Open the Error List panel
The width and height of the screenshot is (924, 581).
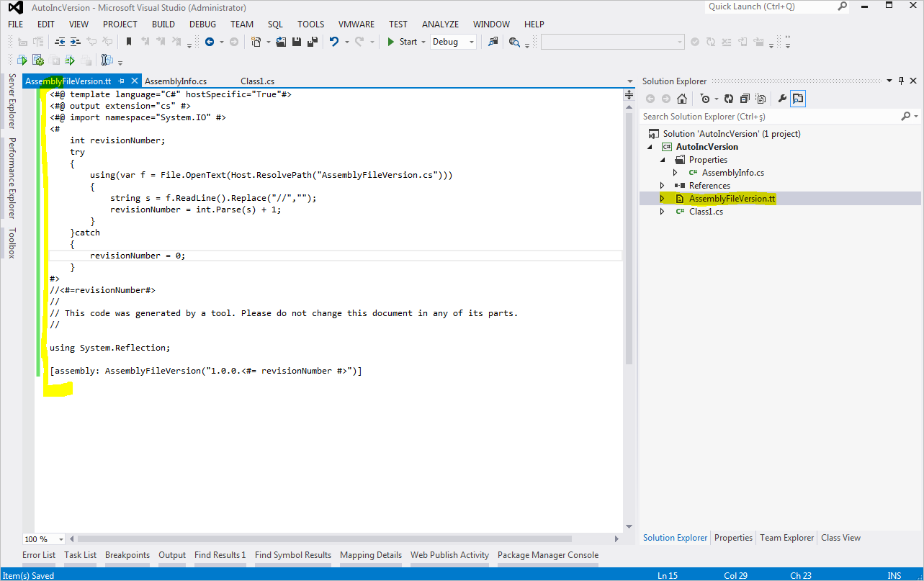(x=39, y=554)
